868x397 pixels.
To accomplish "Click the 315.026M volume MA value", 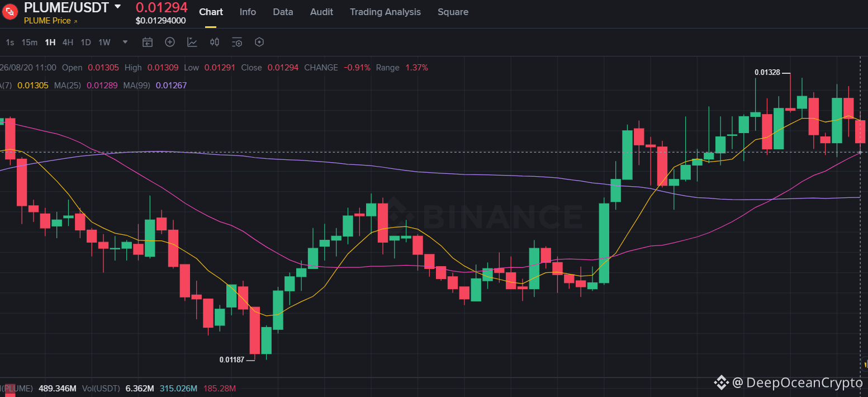I will click(x=178, y=388).
